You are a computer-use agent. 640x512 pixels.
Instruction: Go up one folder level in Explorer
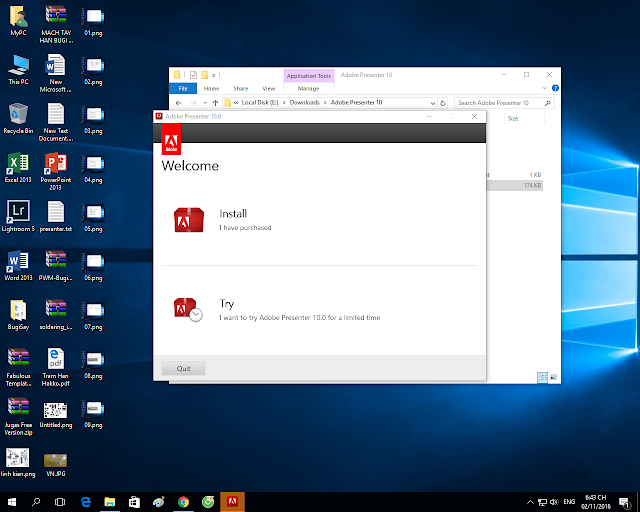[216, 103]
